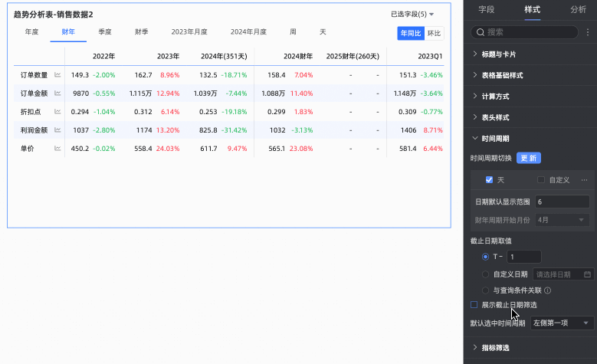The height and width of the screenshot is (364, 597).
Task: Enable the 自定义 checkbox
Action: click(x=540, y=180)
